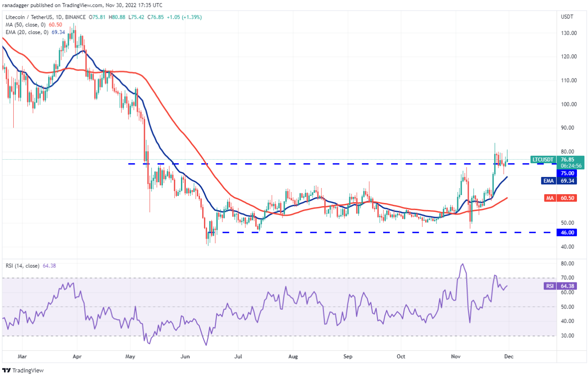The width and height of the screenshot is (588, 376).
Task: Click the 130.00 price axis label
Action: 569,33
